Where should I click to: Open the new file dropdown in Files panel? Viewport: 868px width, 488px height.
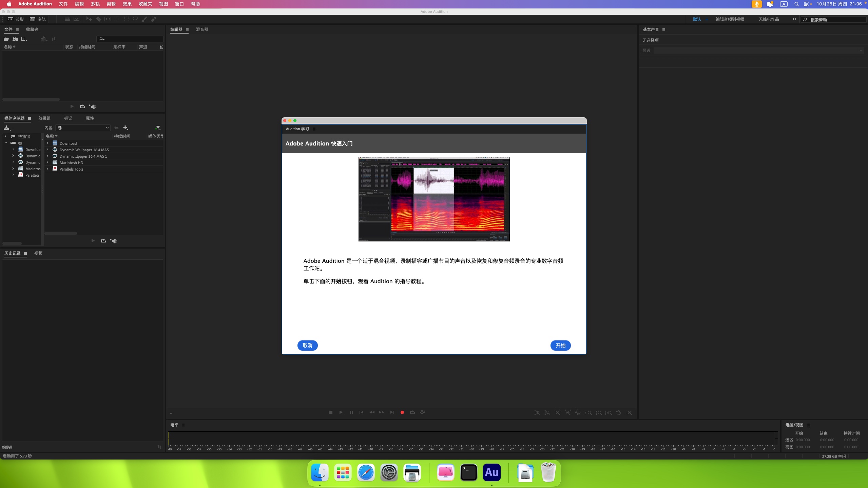coord(24,39)
